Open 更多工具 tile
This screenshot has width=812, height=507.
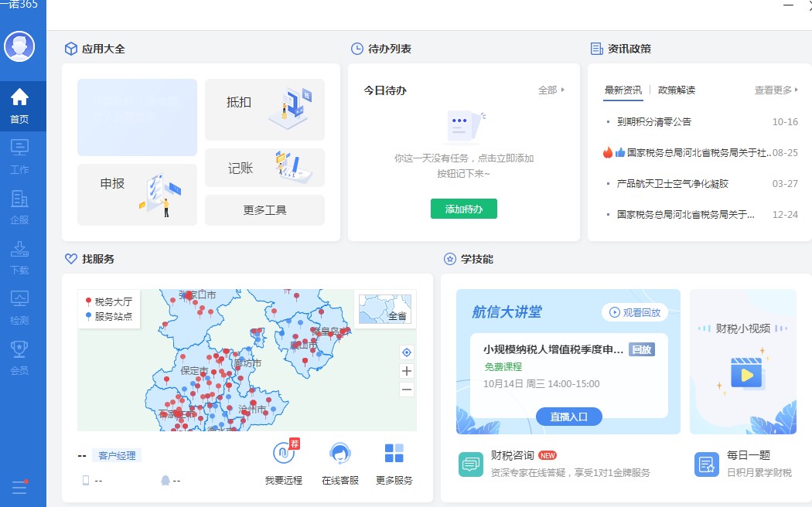264,210
